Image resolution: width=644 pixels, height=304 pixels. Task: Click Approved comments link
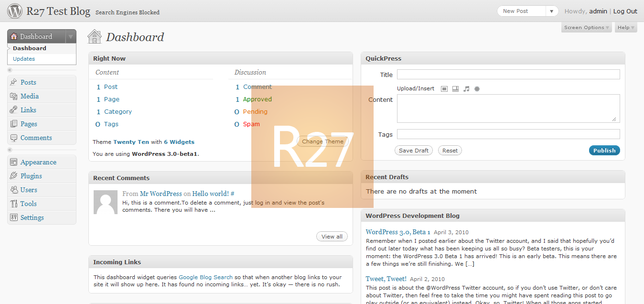point(258,99)
